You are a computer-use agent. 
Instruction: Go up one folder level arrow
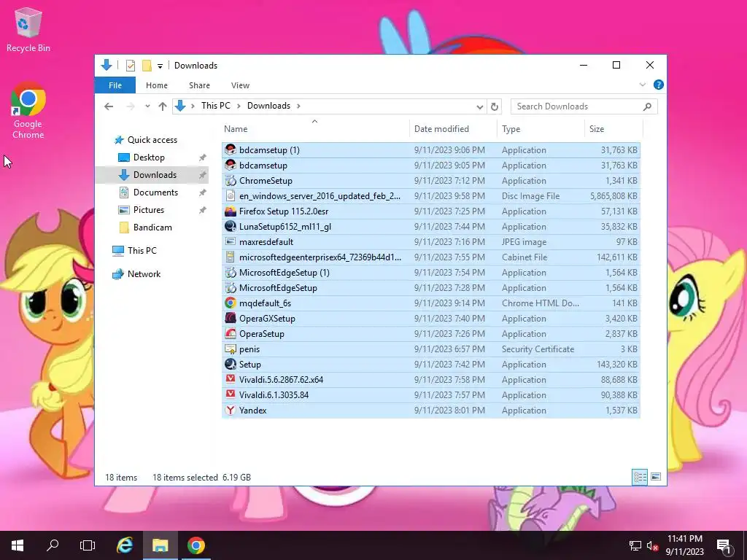(x=163, y=106)
